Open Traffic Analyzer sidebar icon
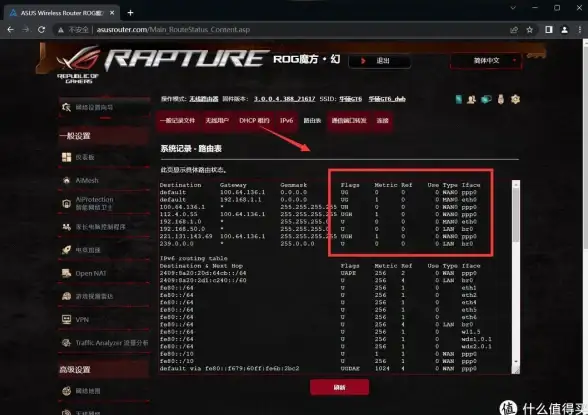The height and width of the screenshot is (415, 588). [66, 343]
